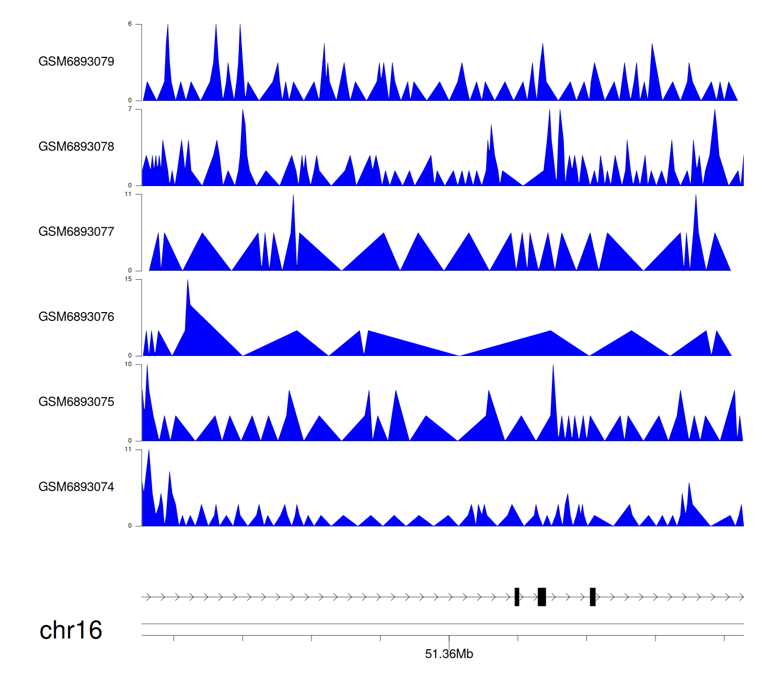Screen dimensions: 784x690
Task: Select the widest middle exon block
Action: tap(542, 597)
